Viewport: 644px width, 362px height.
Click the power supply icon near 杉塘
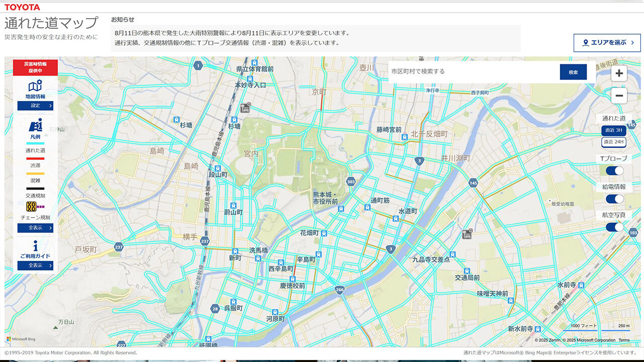[x=245, y=107]
